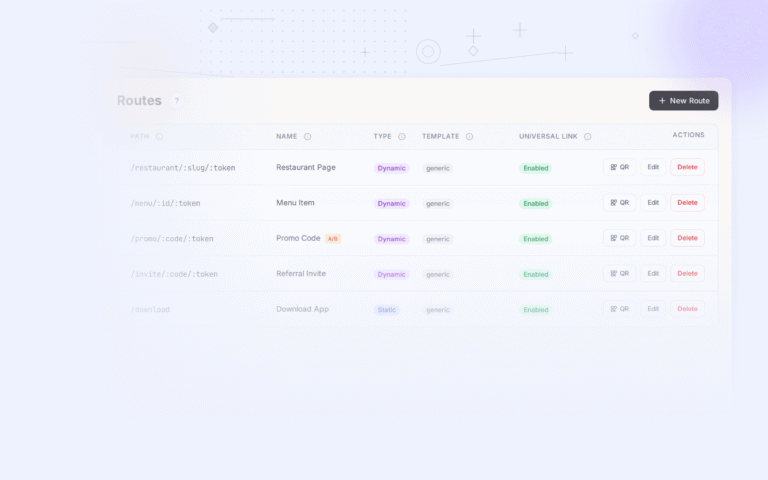Delete the Referral Invite route
The height and width of the screenshot is (480, 768).
pyautogui.click(x=687, y=273)
